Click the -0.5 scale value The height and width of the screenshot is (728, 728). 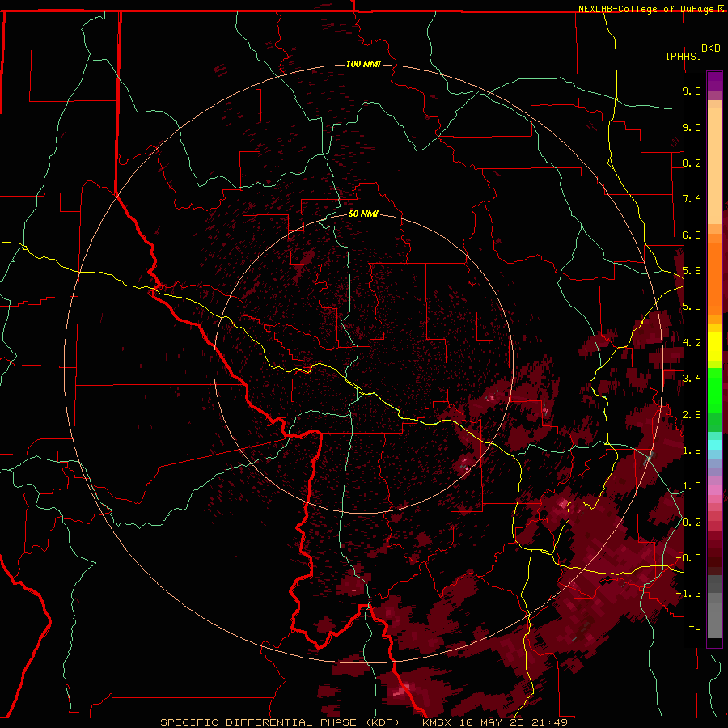click(688, 558)
